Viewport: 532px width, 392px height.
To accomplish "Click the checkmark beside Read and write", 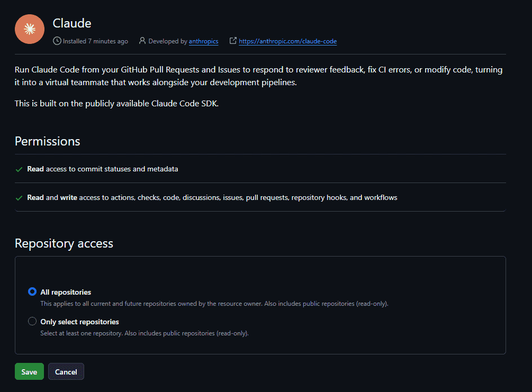I will coord(19,198).
